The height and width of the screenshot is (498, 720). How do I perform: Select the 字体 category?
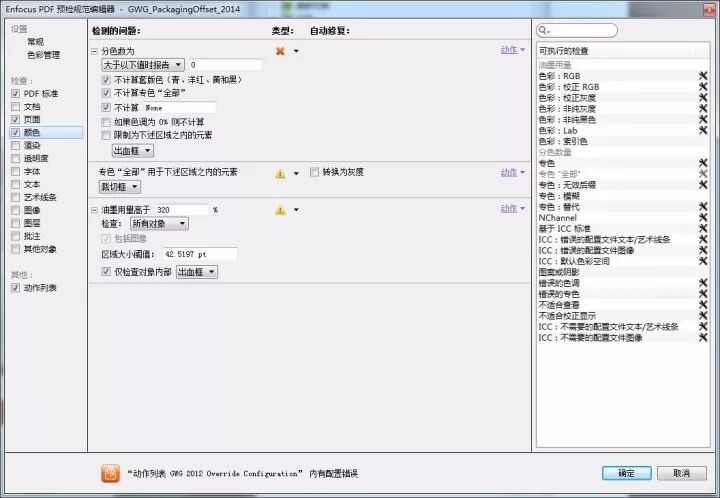coord(32,171)
